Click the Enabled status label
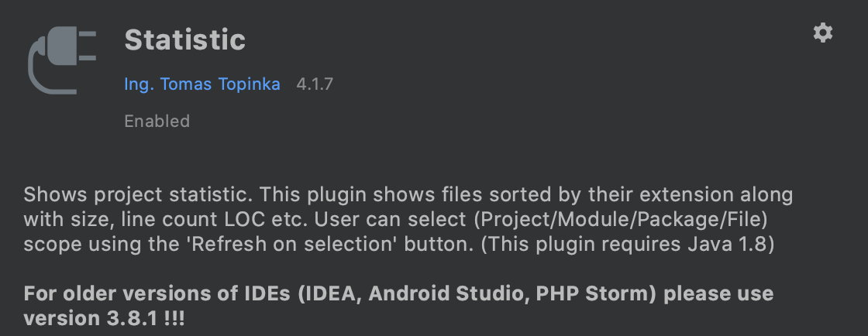Viewport: 868px width, 336px height. click(x=157, y=121)
